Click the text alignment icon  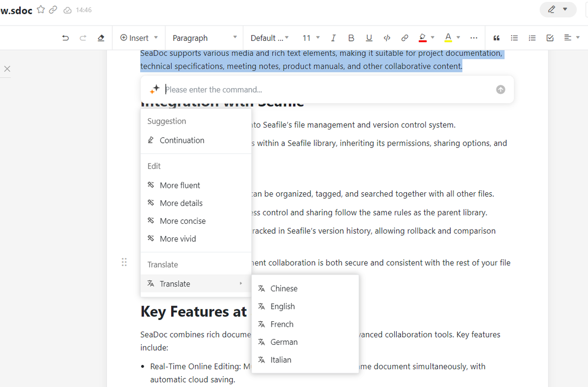tap(568, 37)
